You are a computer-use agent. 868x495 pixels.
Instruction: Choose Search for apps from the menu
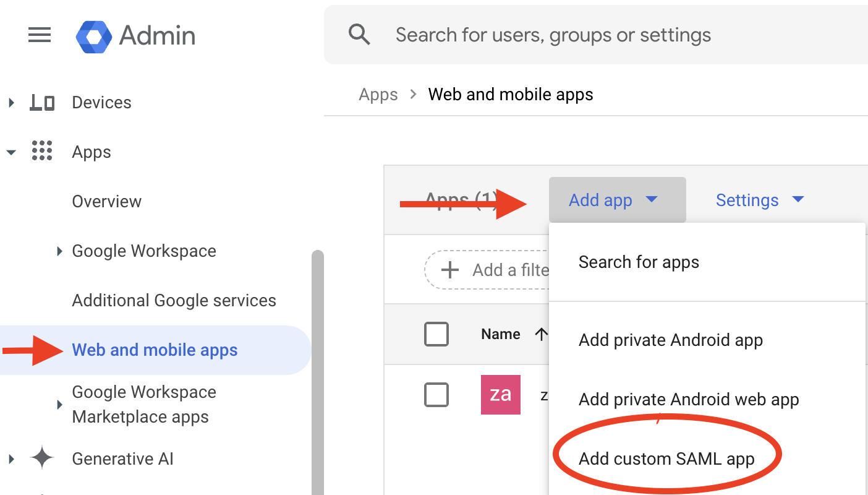pyautogui.click(x=639, y=262)
